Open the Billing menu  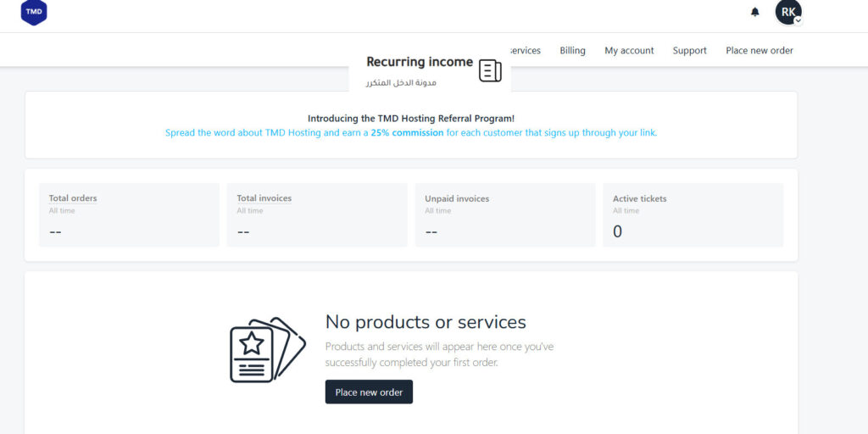572,50
